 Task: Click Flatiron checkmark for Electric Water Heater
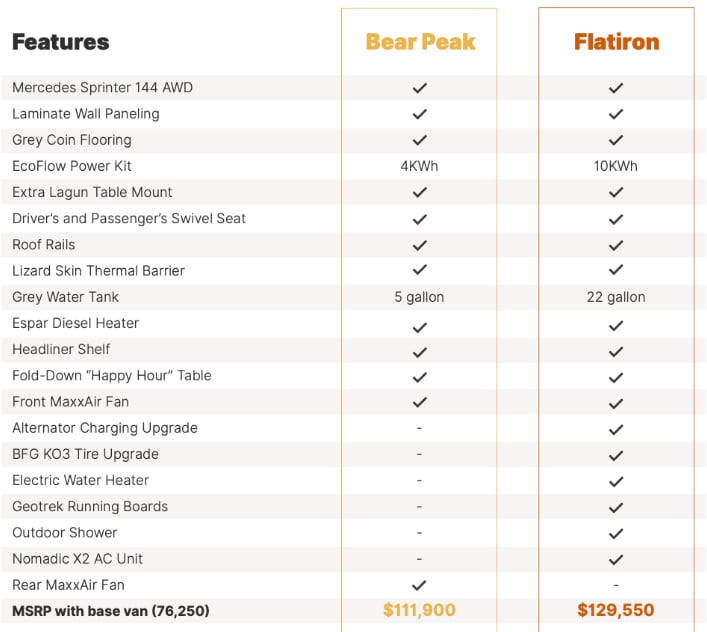(x=616, y=481)
